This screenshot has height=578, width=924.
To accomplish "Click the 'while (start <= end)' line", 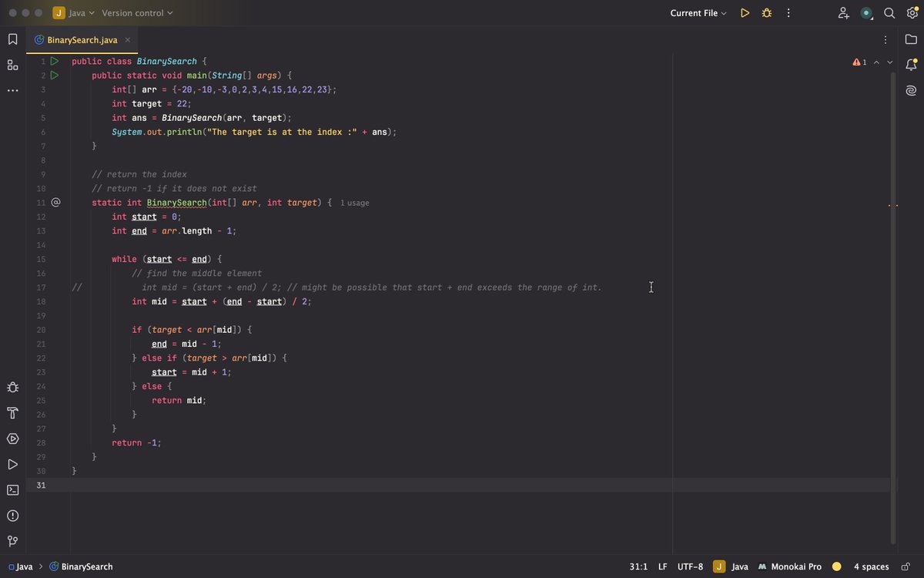I will point(166,259).
